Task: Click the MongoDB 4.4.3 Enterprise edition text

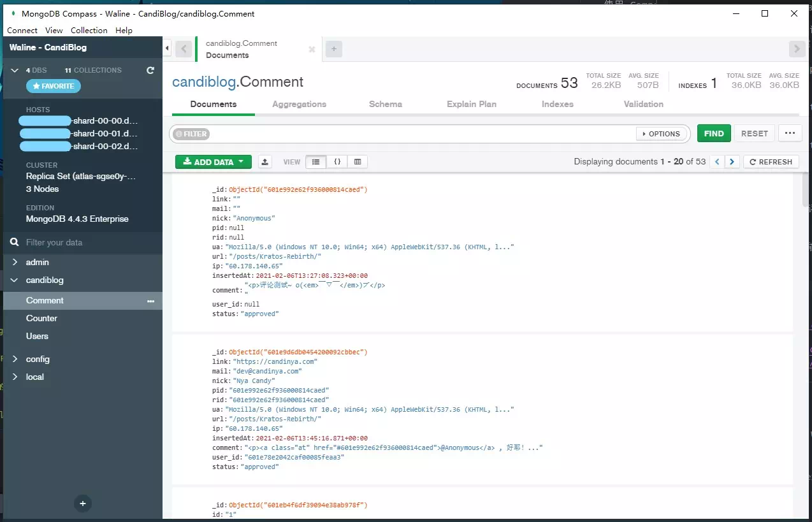Action: click(77, 219)
